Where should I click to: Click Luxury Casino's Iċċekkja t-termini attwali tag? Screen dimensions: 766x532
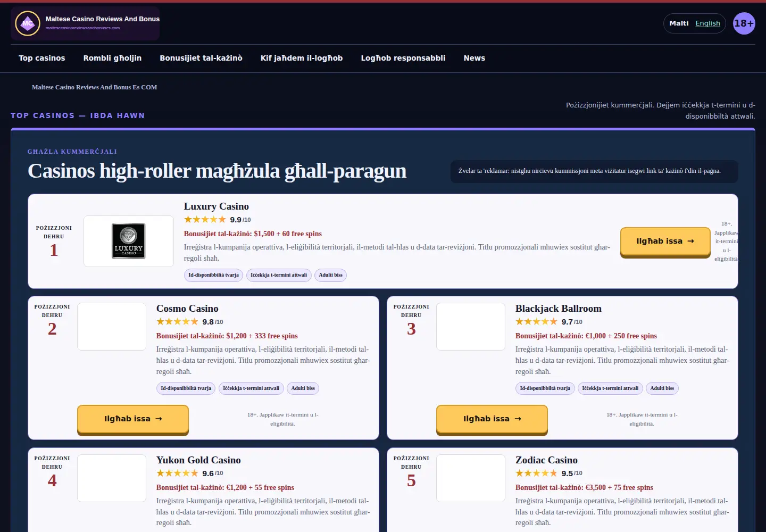point(279,275)
